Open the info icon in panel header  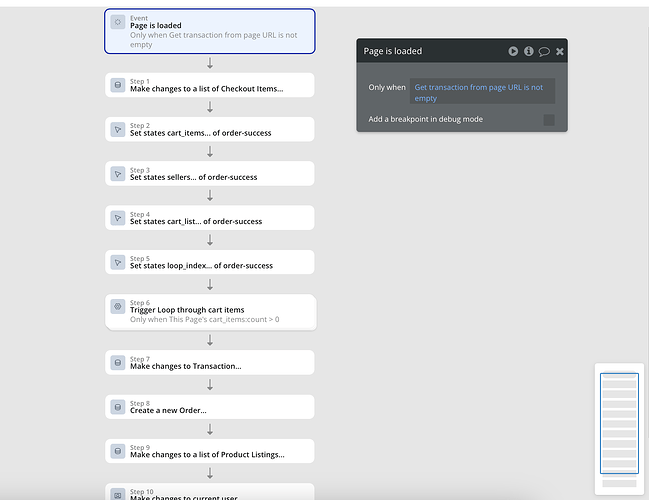click(529, 51)
